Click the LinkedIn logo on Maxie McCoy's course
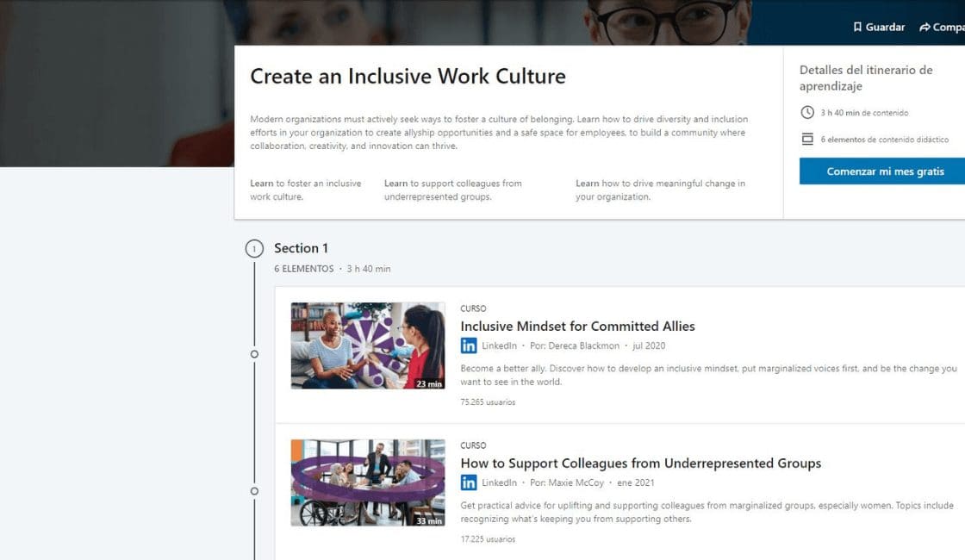Screen dimensions: 965x560 click(x=468, y=482)
